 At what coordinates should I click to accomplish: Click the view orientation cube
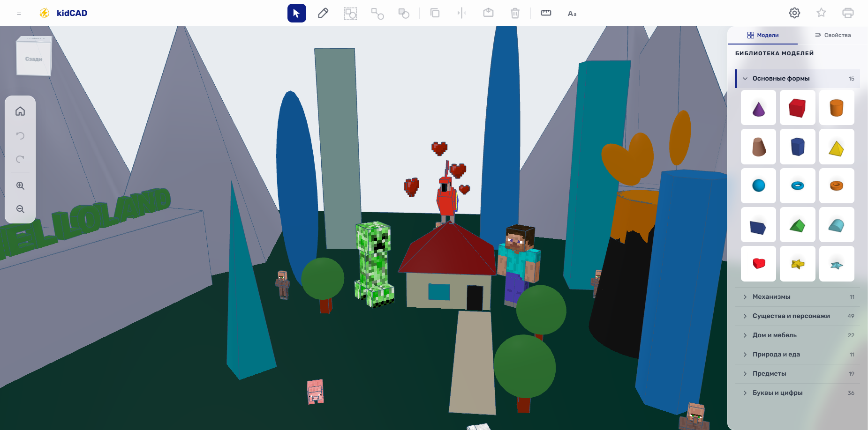[34, 57]
